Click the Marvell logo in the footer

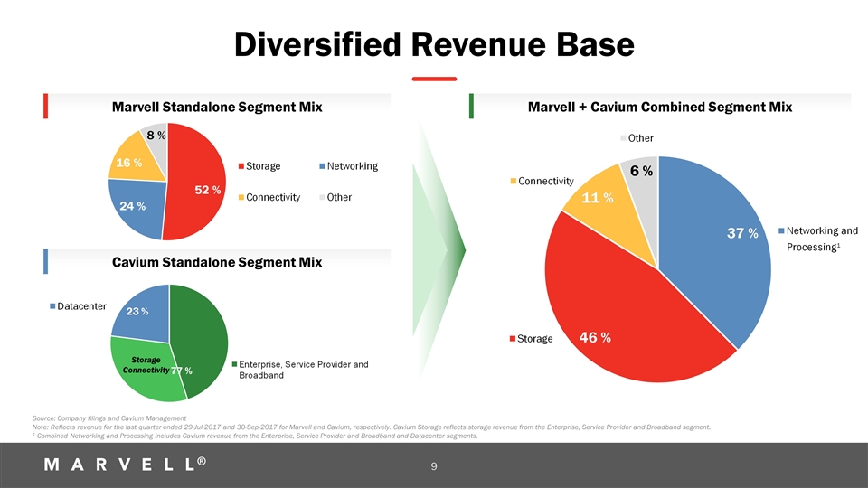[122, 464]
